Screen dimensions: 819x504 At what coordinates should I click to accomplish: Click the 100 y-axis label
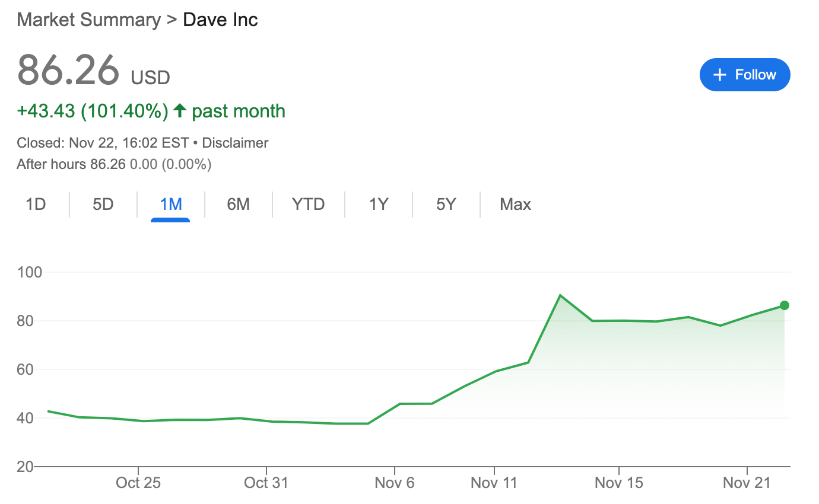coord(30,273)
